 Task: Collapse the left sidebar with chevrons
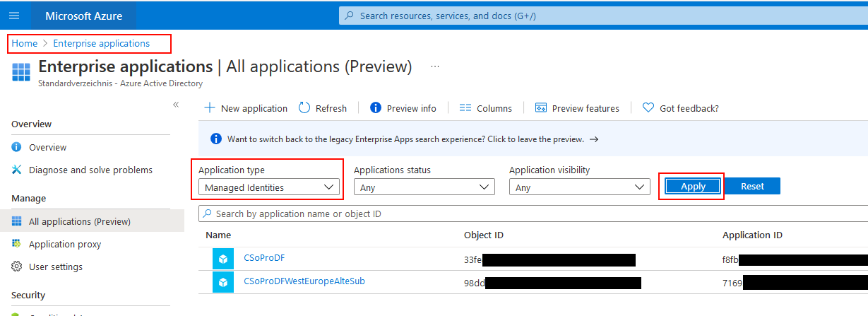[x=176, y=105]
